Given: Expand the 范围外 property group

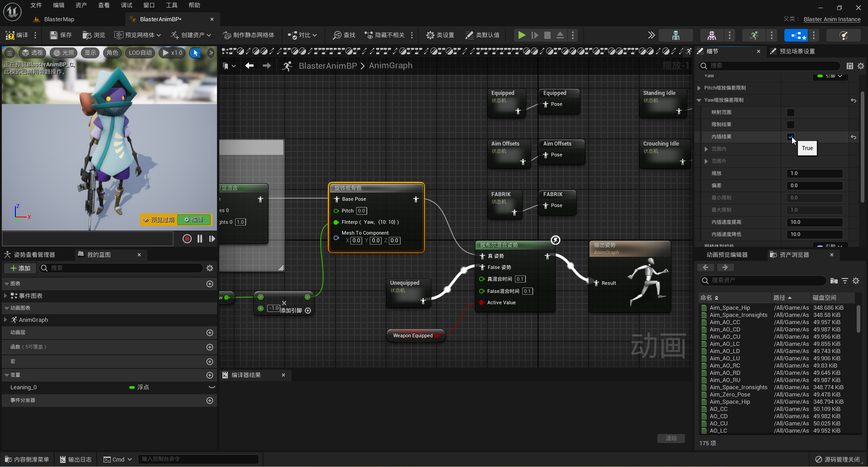Looking at the screenshot, I should [707, 161].
